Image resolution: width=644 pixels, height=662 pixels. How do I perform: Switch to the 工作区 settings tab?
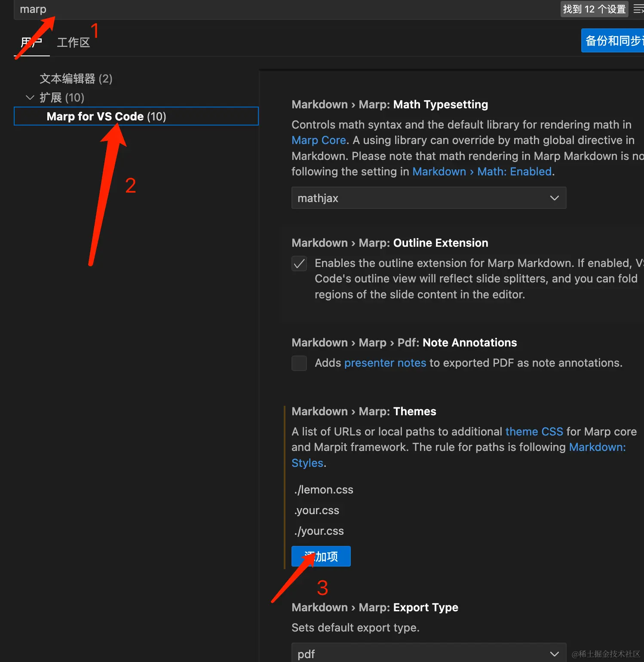(x=74, y=43)
